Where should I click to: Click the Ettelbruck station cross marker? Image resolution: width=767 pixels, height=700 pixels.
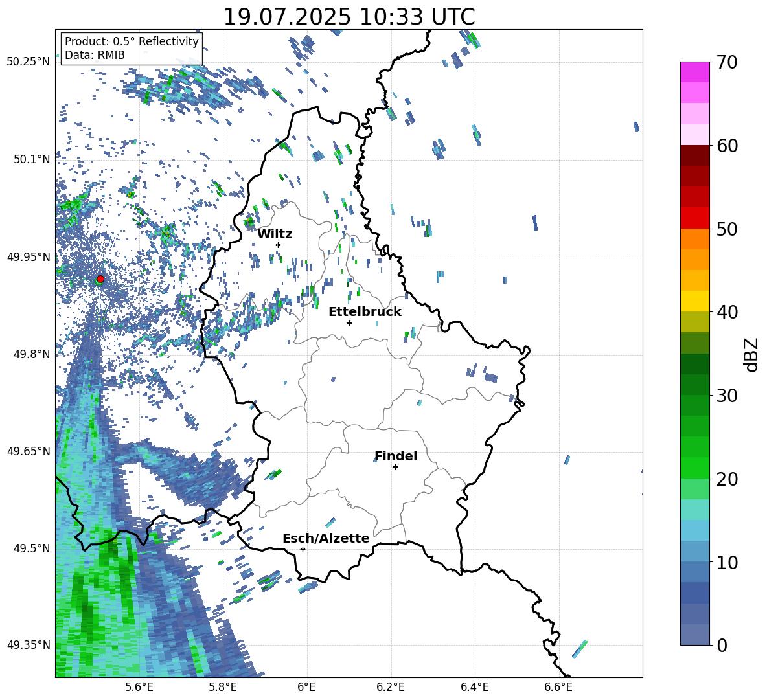[349, 322]
